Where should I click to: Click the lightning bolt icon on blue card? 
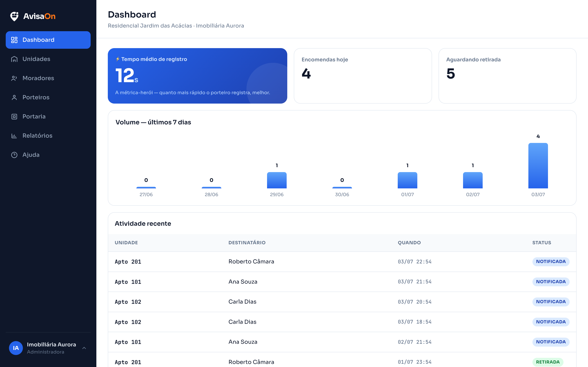pyautogui.click(x=118, y=59)
